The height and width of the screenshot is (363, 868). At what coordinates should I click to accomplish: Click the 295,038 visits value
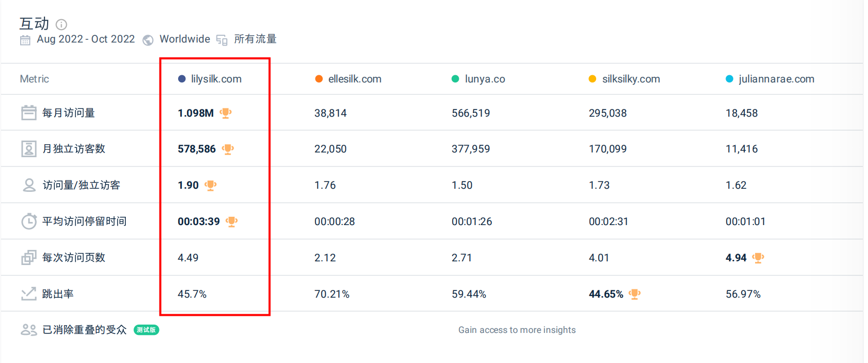[607, 113]
